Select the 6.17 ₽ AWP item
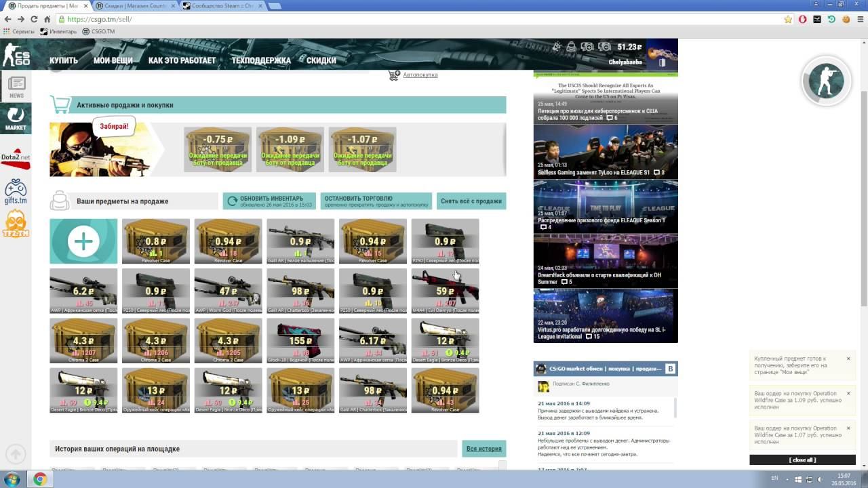 coord(373,341)
